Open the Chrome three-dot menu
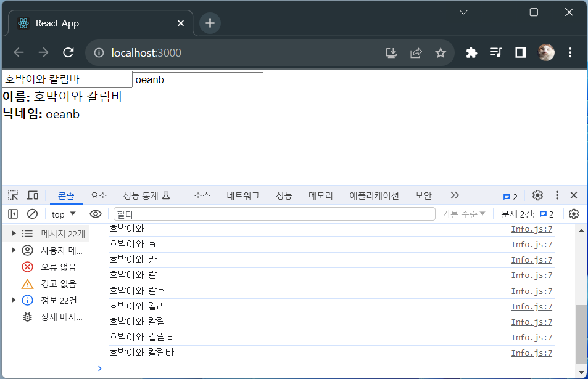This screenshot has height=379, width=588. pos(570,52)
